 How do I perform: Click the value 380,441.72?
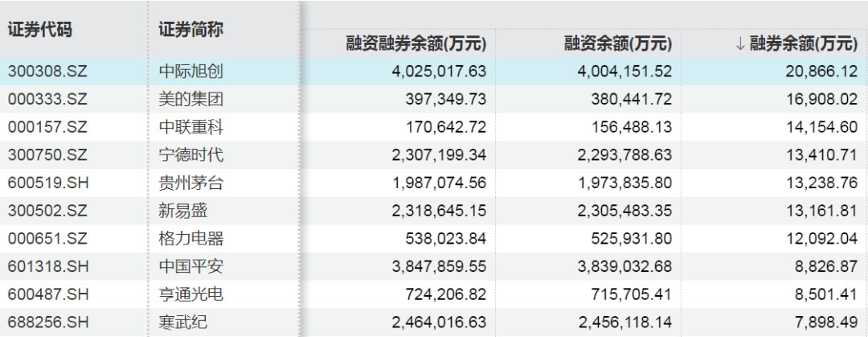632,99
